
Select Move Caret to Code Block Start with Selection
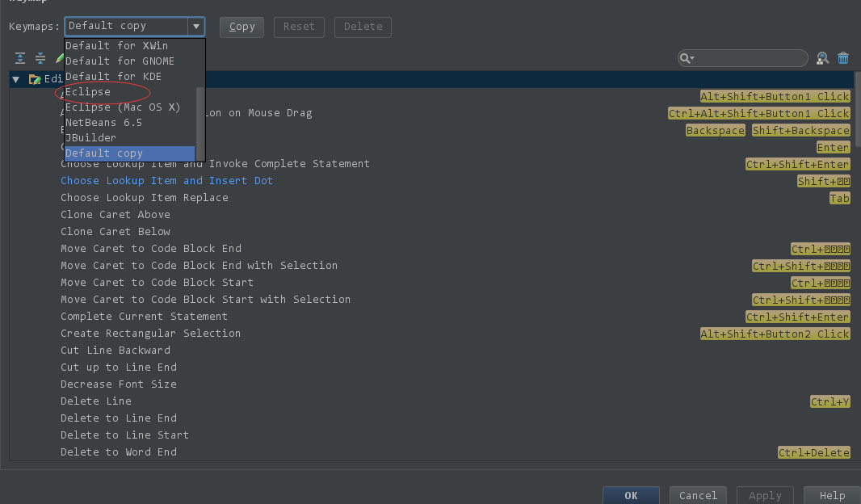[205, 300]
